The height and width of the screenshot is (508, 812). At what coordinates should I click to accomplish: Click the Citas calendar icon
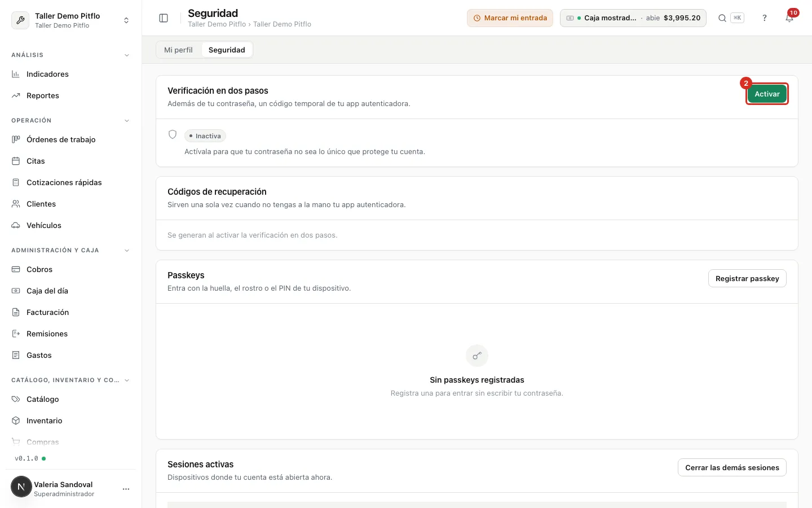(x=16, y=161)
